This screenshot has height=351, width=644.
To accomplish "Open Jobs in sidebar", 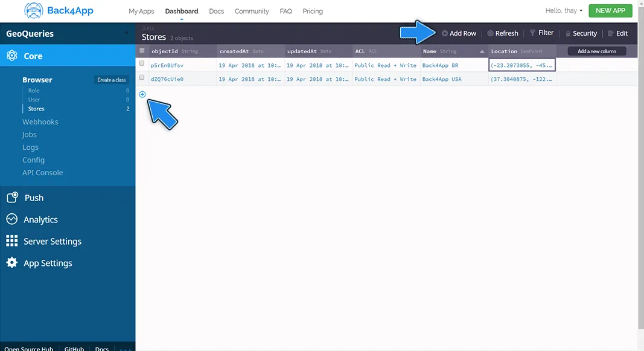I will click(30, 134).
